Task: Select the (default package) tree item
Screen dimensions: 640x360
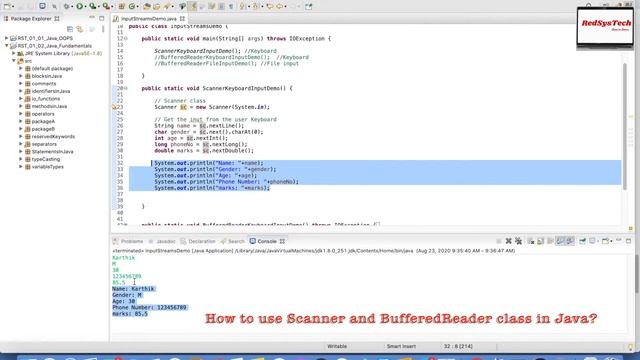Action: coord(52,69)
